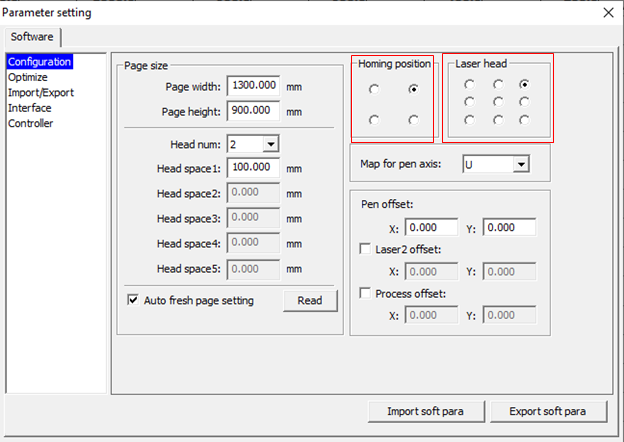Click Export soft para button

[548, 411]
